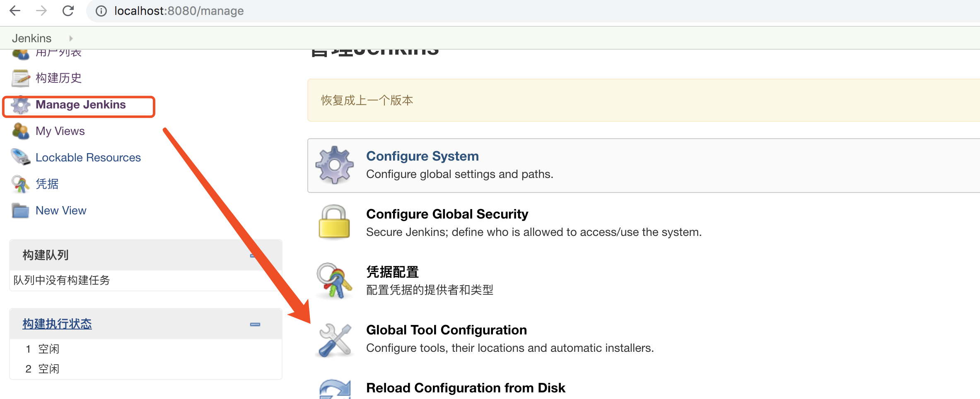This screenshot has width=980, height=399.
Task: Click the Secure Jenkins description text
Action: tap(534, 232)
